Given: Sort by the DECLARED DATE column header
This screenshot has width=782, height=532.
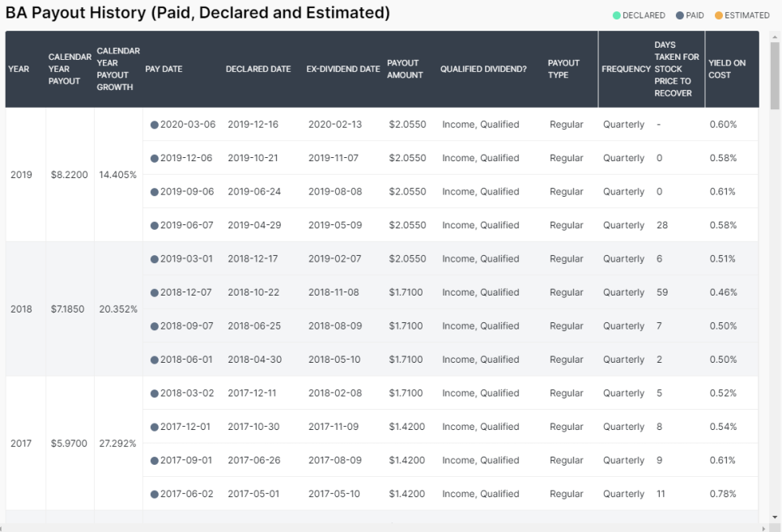Looking at the screenshot, I should (x=258, y=69).
